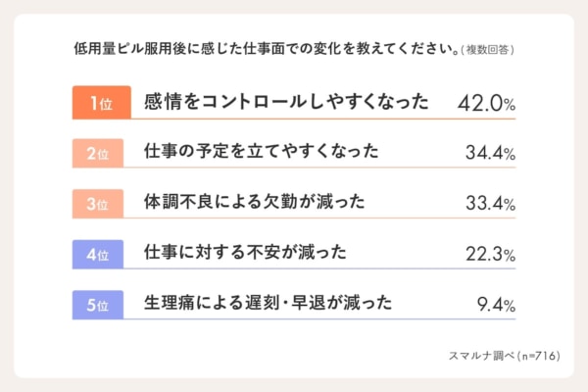
Task: Select the label 生理痛による遅刻・早退が減った
Action: (x=268, y=306)
